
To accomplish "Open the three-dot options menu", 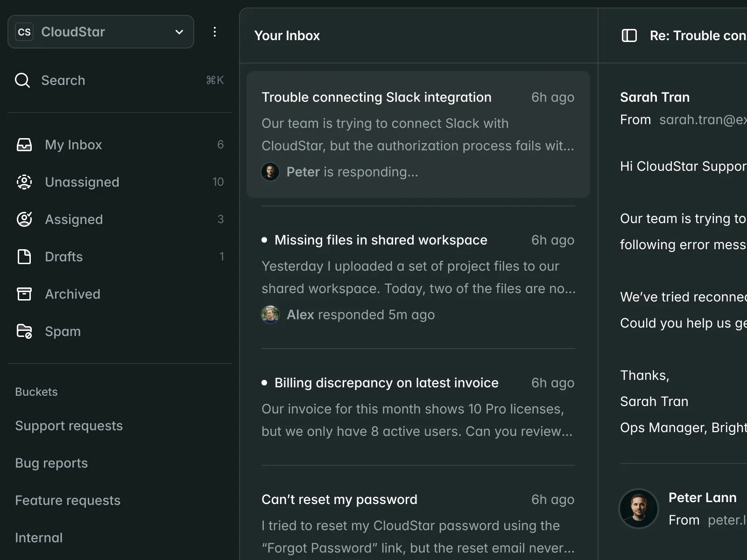I will tap(215, 32).
